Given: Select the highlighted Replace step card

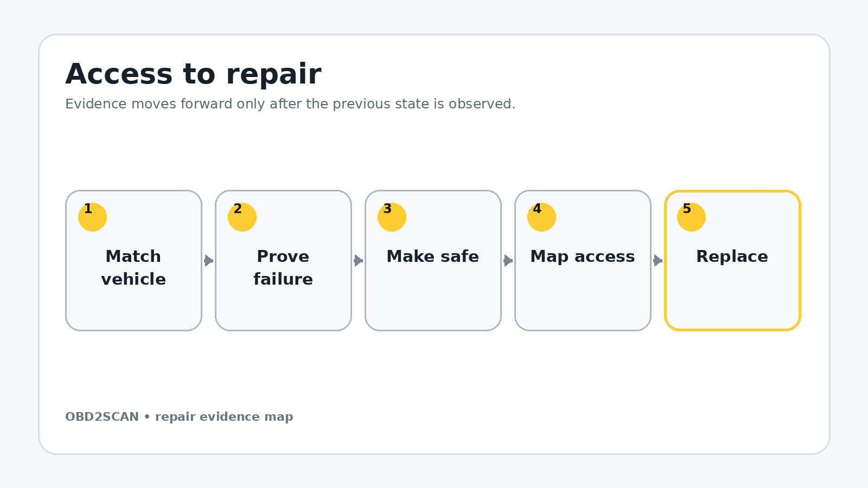Looking at the screenshot, I should coord(732,260).
